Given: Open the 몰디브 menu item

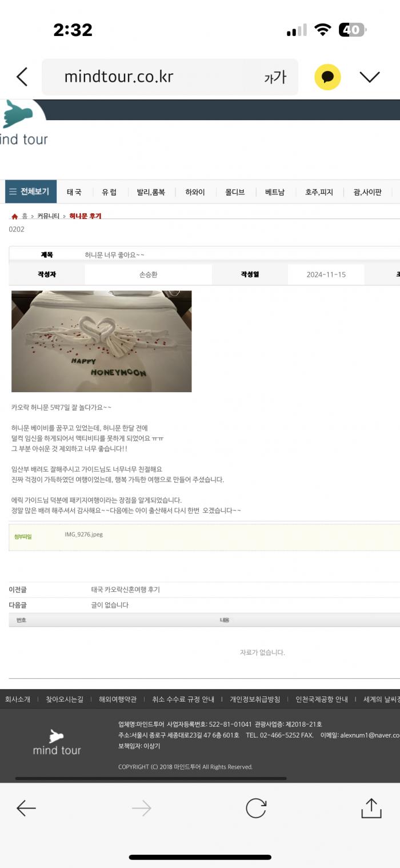Looking at the screenshot, I should (235, 192).
